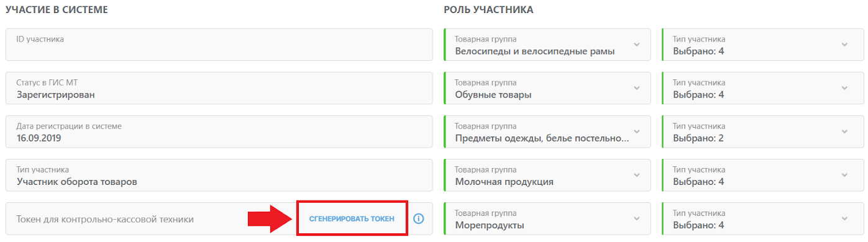The image size is (868, 242).
Task: Expand Тип участника dropdown showing Выбрано: 2
Action: coord(762,132)
